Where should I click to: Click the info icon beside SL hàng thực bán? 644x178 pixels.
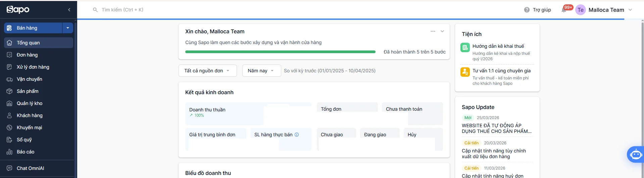297,135
